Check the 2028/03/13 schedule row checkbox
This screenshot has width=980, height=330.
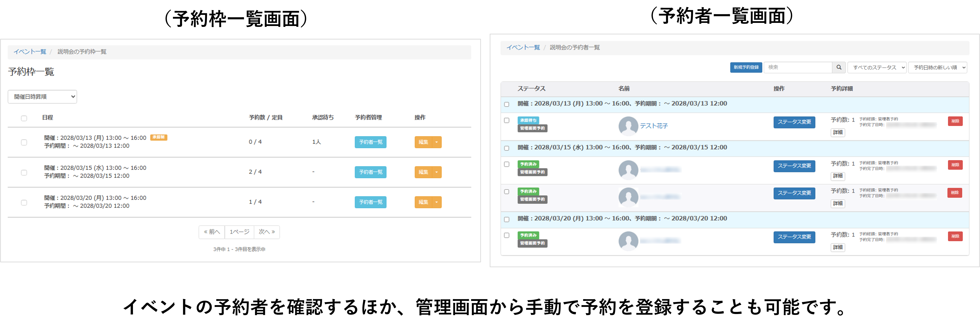[24, 142]
